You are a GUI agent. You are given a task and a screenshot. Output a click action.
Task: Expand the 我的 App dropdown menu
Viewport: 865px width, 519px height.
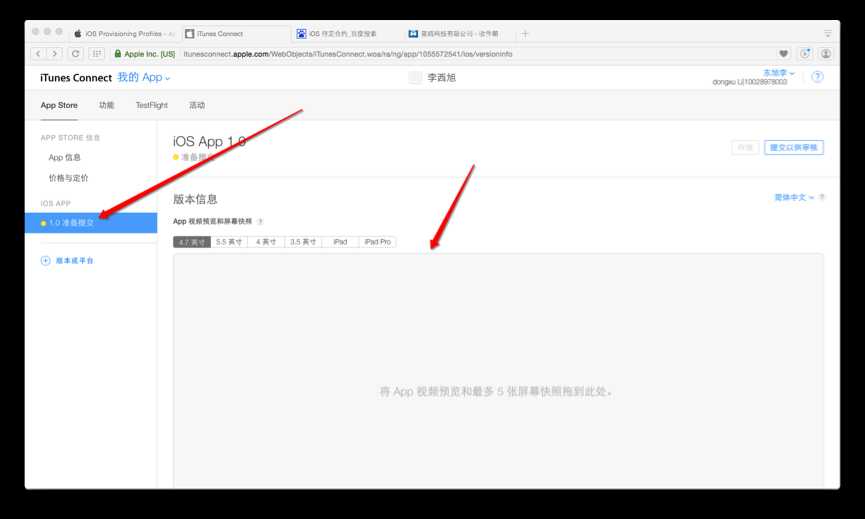click(x=143, y=77)
